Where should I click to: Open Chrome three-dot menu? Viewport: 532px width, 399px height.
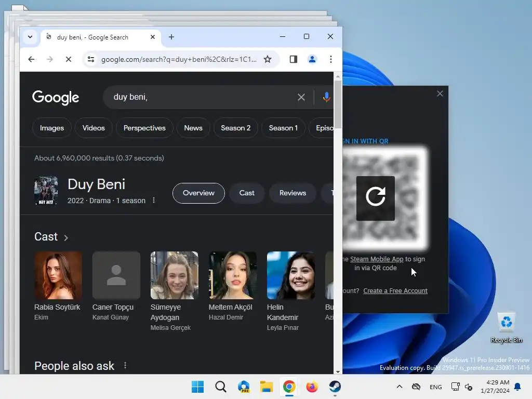click(331, 59)
